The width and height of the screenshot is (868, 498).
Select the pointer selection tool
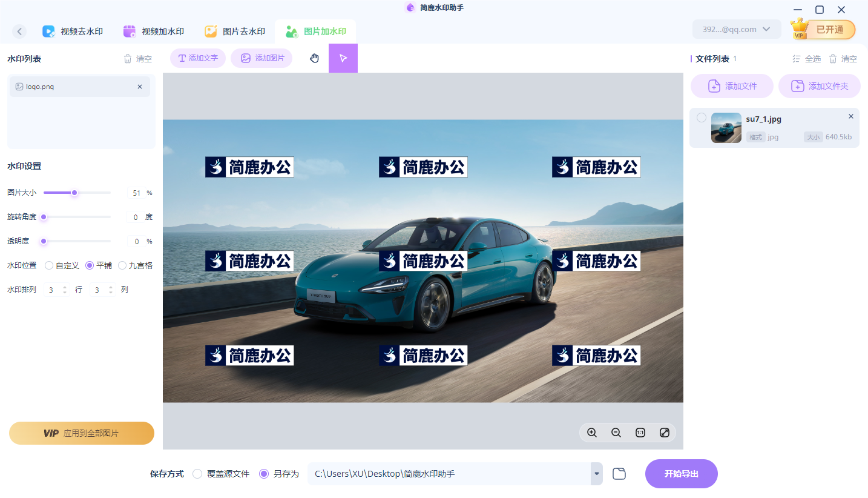point(343,58)
